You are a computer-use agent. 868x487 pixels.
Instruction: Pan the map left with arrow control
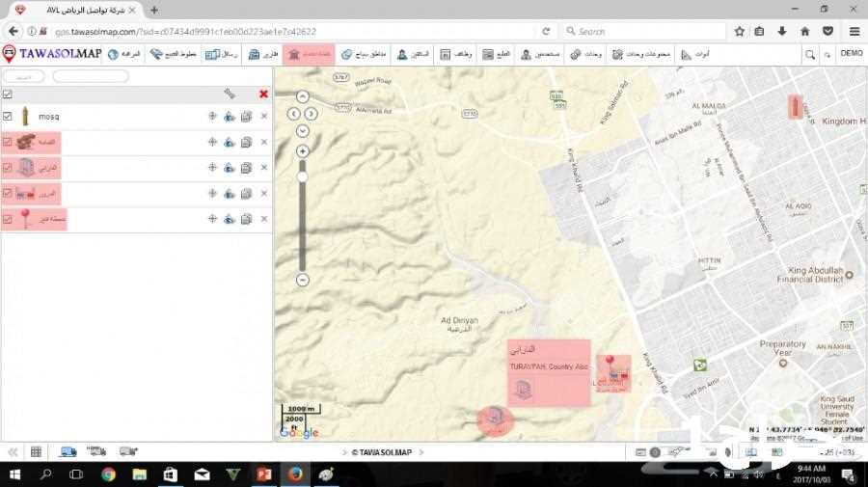[x=293, y=114]
